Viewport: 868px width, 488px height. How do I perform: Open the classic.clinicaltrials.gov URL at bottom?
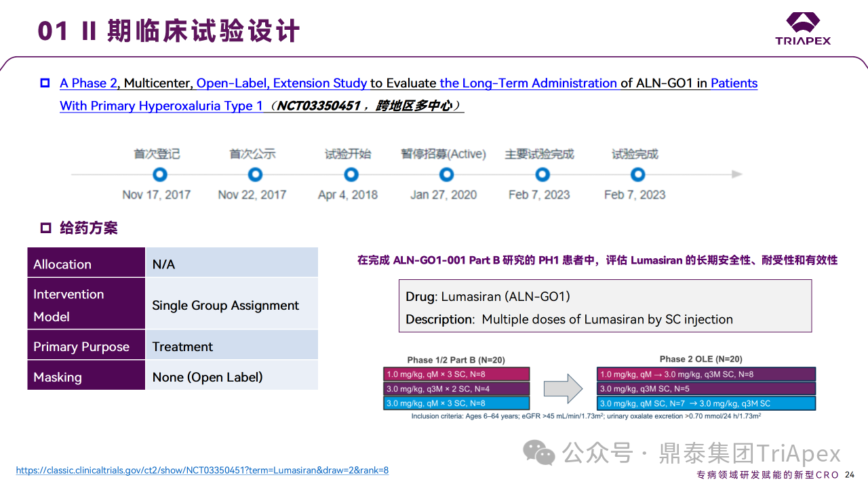click(x=202, y=470)
